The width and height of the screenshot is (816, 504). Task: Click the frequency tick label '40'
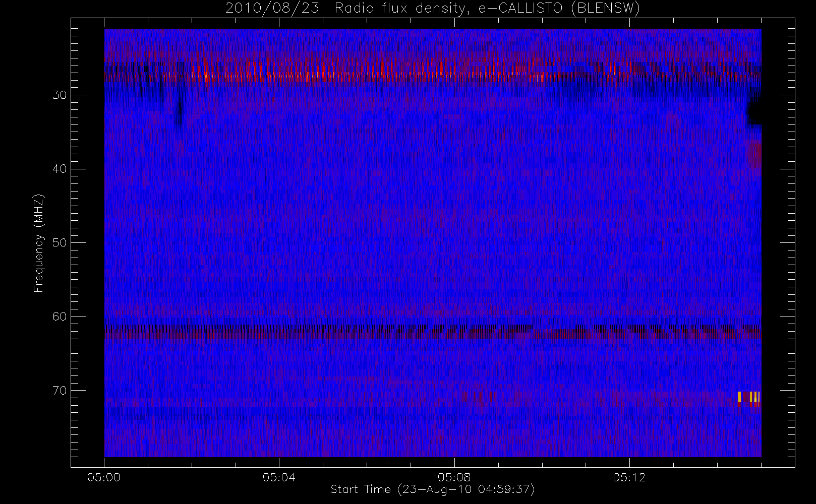pos(60,169)
